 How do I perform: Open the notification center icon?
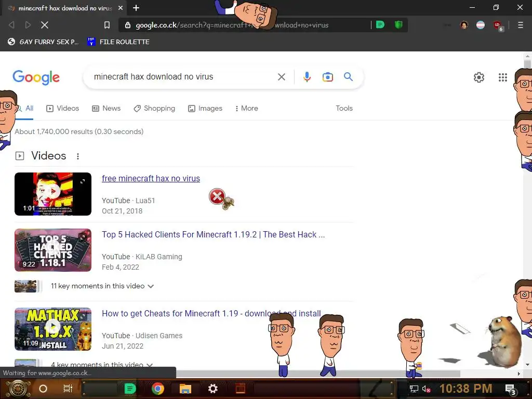click(x=511, y=389)
